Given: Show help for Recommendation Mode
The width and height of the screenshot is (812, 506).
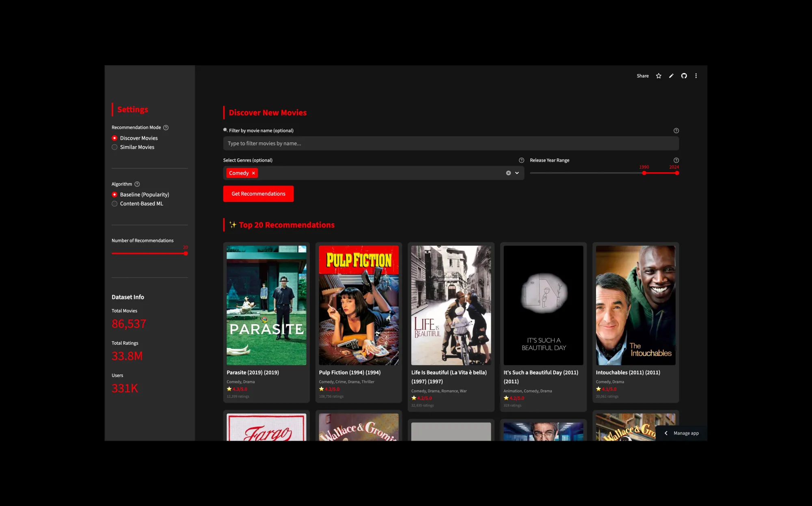Looking at the screenshot, I should 166,128.
